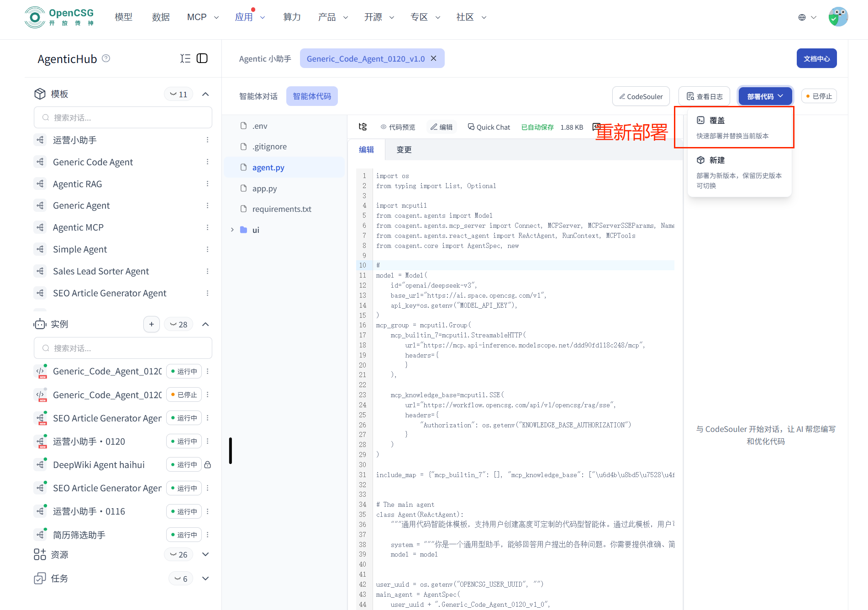Open the 部署代码 dropdown button
The width and height of the screenshot is (868, 610).
(765, 96)
